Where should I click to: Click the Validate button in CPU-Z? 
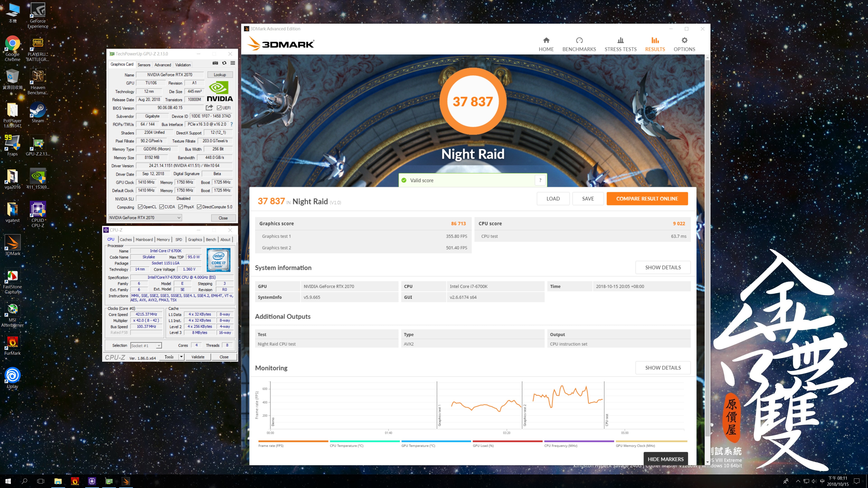coord(198,357)
